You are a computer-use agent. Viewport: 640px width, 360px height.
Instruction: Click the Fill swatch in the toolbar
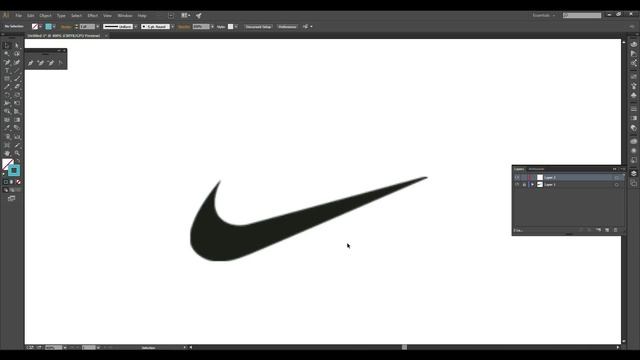click(7, 164)
